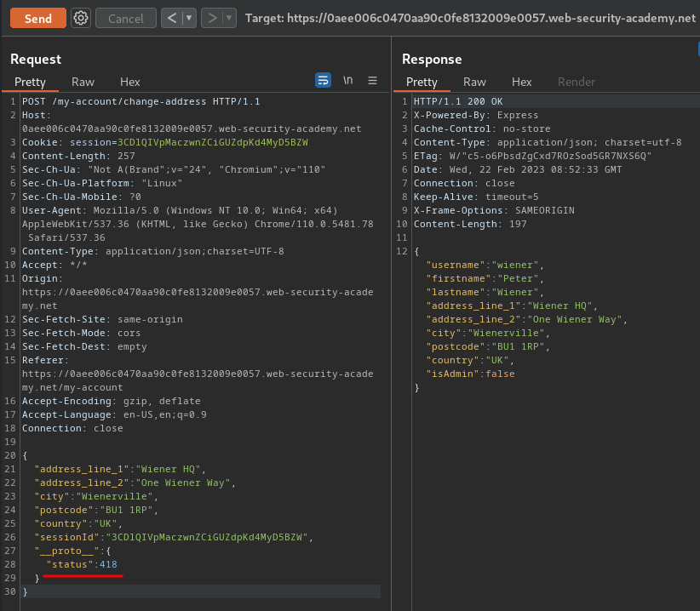Screen dimensions: 700x611
Task: Click Sec-Fetch-Site: same-origin header
Action: [102, 319]
